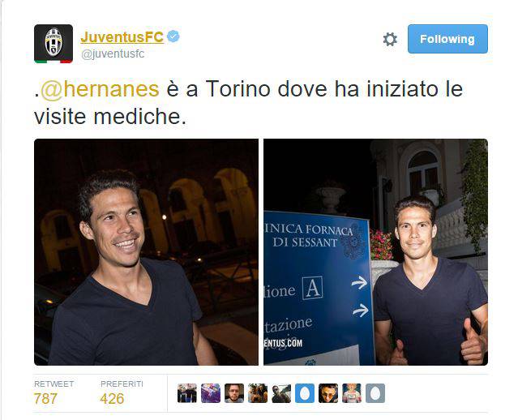View the 787 retweets count

click(45, 399)
